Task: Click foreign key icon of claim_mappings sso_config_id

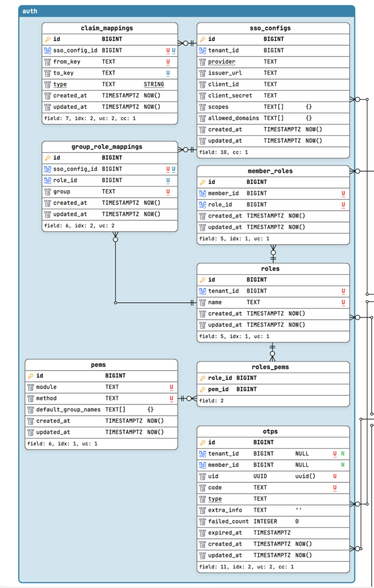Action: (x=48, y=51)
